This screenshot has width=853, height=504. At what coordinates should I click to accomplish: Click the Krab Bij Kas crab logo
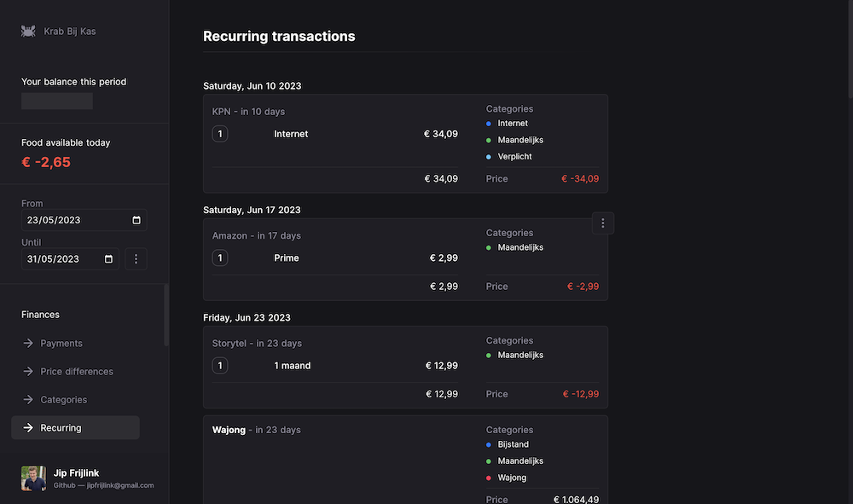[28, 31]
